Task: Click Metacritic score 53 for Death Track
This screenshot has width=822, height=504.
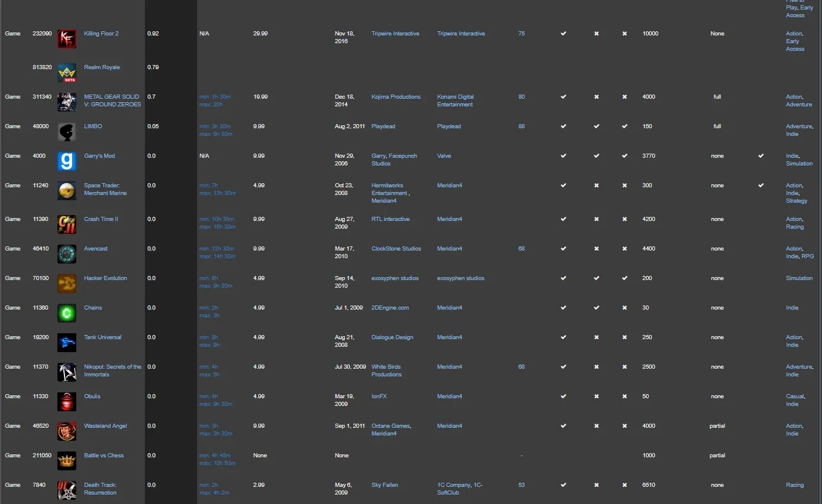Action: coord(521,485)
